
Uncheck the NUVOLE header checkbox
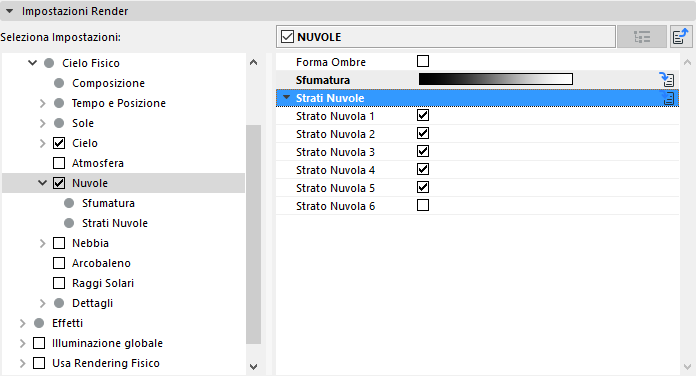[x=288, y=37]
